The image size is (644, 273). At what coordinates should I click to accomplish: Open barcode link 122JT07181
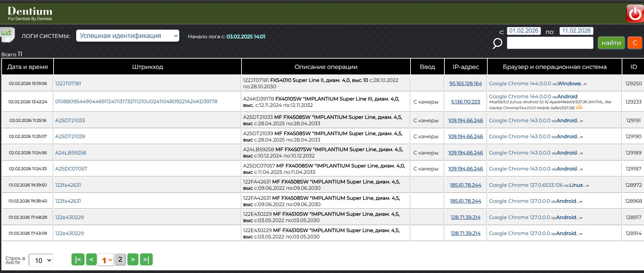(x=68, y=83)
